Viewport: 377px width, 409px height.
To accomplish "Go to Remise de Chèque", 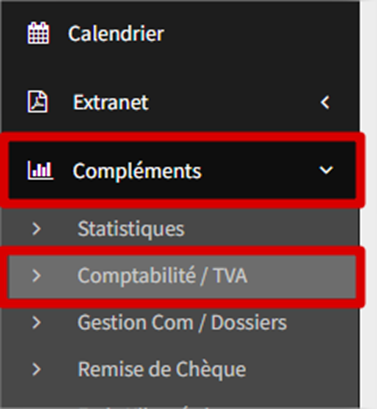I will [x=162, y=370].
